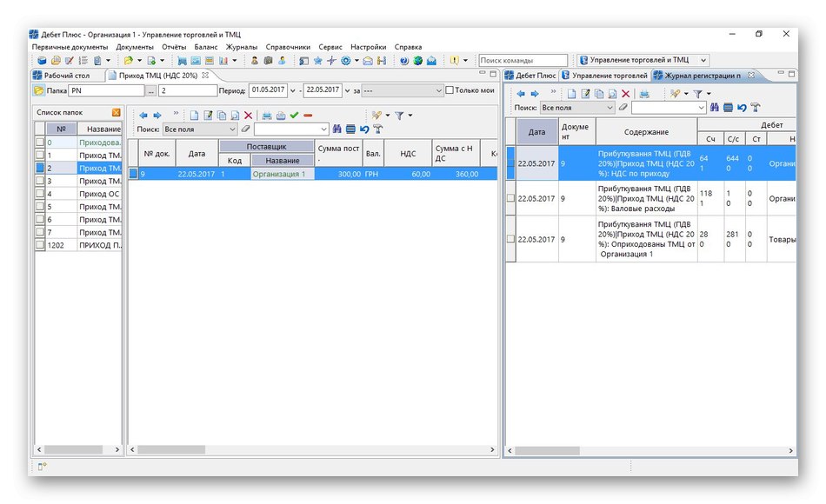Click the red minus unpost icon
The width and height of the screenshot is (826, 504).
click(x=308, y=116)
